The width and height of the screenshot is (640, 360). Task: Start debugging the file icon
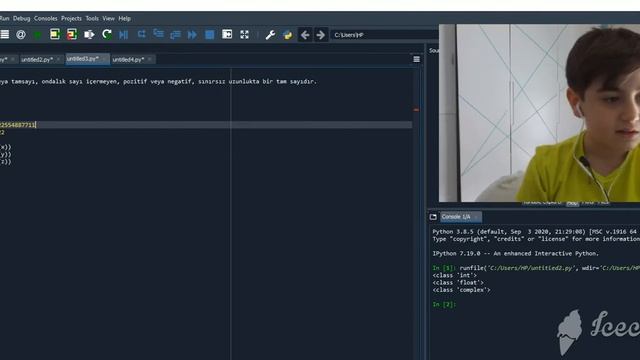(x=123, y=35)
